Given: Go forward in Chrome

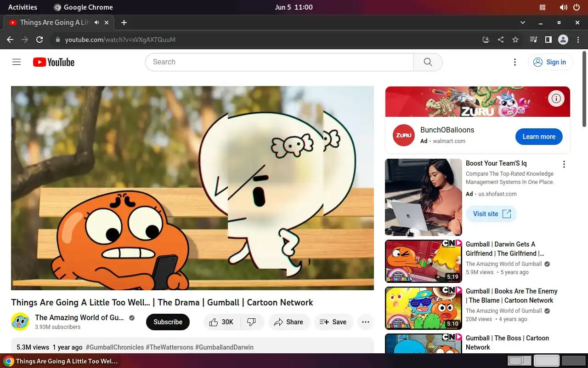Looking at the screenshot, I should coord(25,40).
